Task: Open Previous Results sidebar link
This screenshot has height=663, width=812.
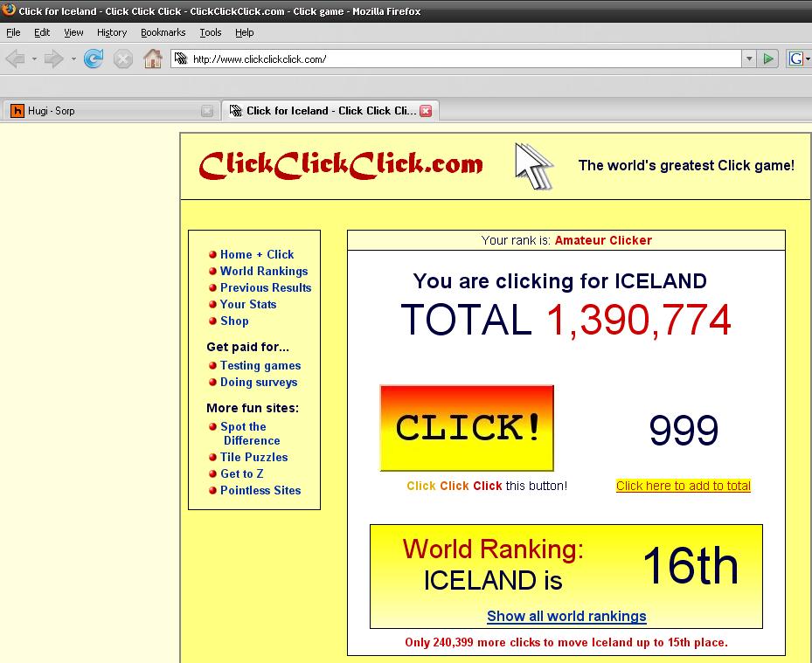Action: pos(266,287)
